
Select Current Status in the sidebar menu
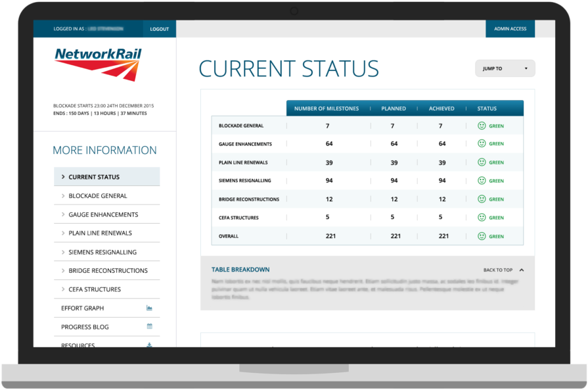point(94,177)
